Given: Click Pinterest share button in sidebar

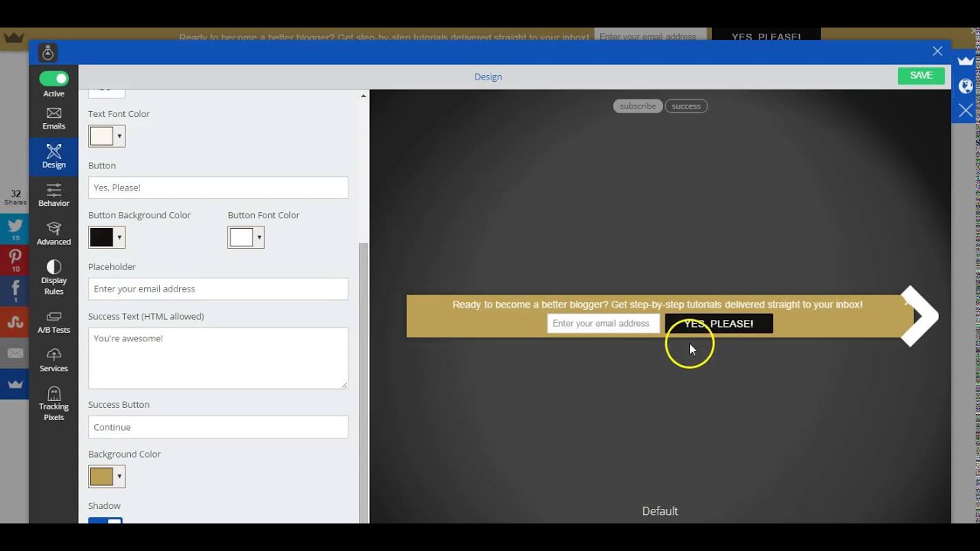Looking at the screenshot, I should 15,260.
